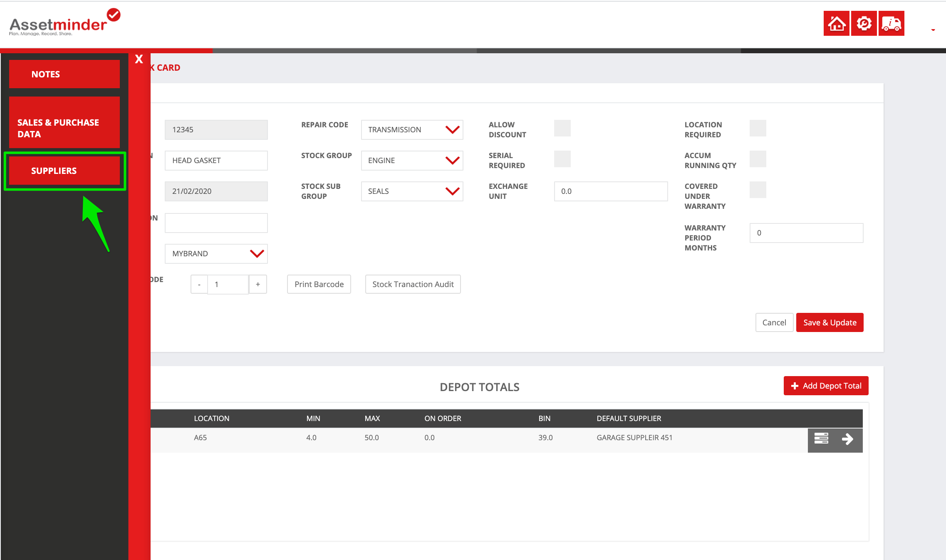Click the A65 location cell
Image resolution: width=946 pixels, height=560 pixels.
[x=201, y=438]
